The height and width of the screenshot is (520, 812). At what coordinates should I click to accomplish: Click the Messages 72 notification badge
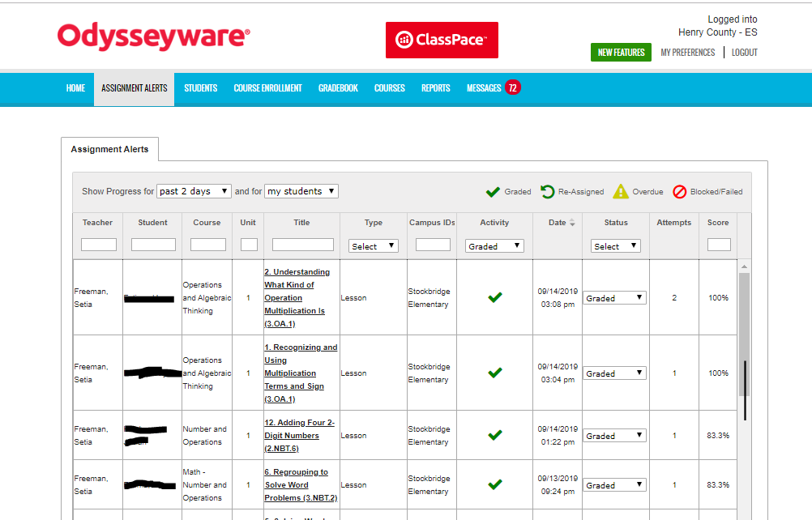[513, 88]
